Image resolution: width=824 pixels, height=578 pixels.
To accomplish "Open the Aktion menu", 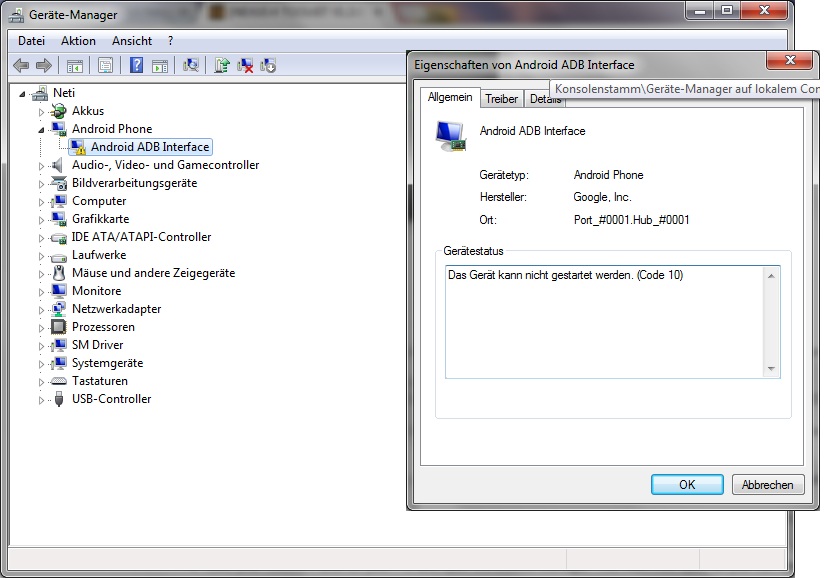I will point(78,41).
